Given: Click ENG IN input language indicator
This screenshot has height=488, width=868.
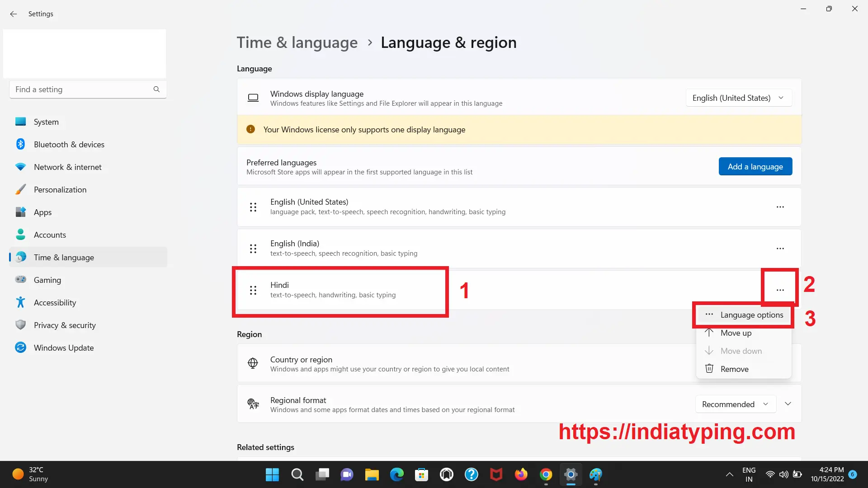Looking at the screenshot, I should [749, 474].
